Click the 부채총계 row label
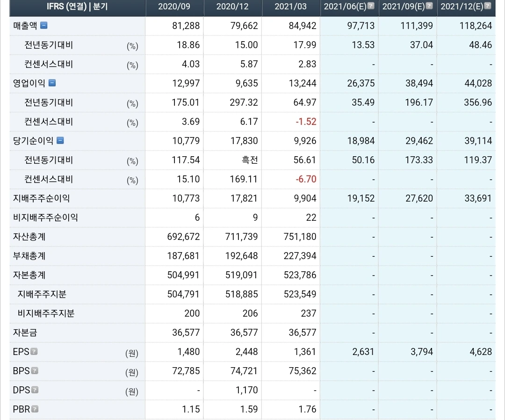This screenshot has height=420, width=505. (29, 256)
